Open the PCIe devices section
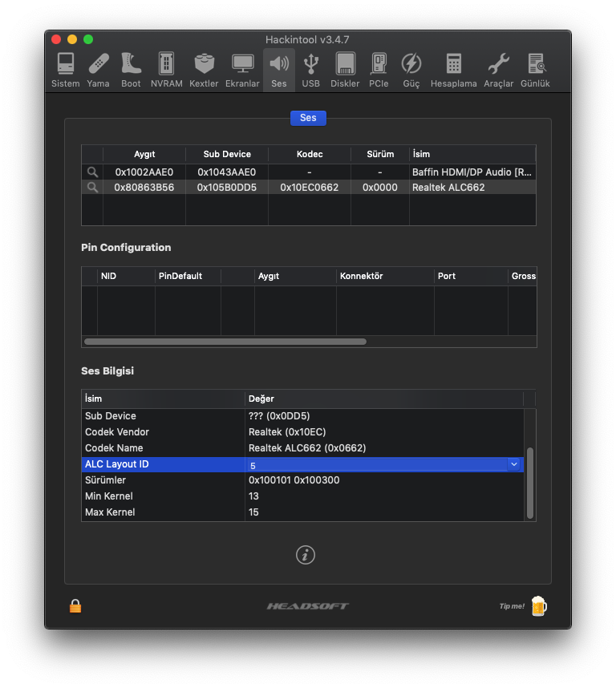 pyautogui.click(x=379, y=70)
